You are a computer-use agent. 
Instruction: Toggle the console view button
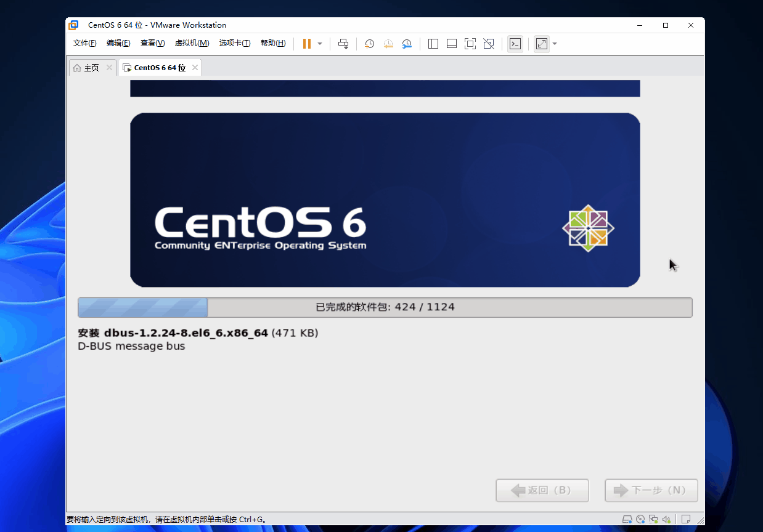coord(515,44)
